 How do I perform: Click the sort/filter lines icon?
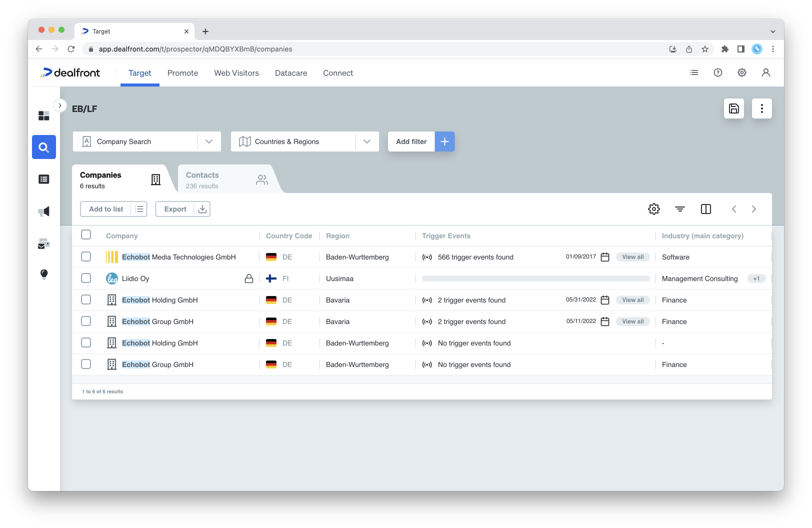[680, 209]
